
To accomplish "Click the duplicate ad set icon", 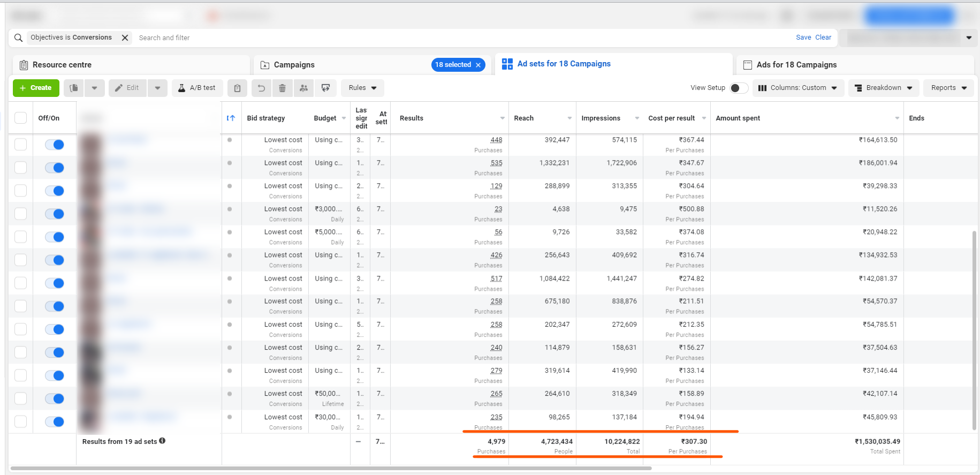I will pyautogui.click(x=74, y=88).
